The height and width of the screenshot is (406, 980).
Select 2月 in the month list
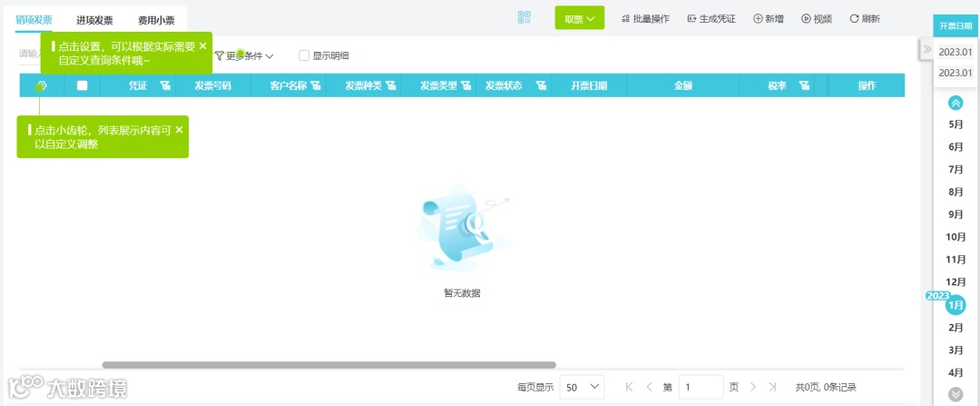tap(955, 327)
